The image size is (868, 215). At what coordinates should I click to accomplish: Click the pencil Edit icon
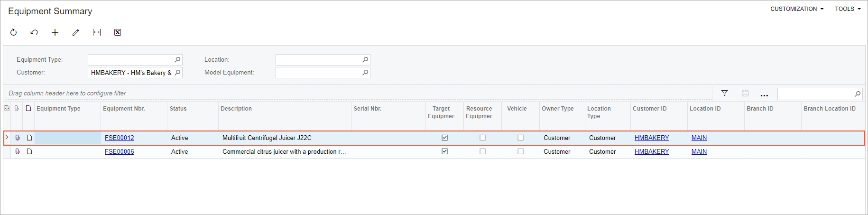[x=75, y=32]
